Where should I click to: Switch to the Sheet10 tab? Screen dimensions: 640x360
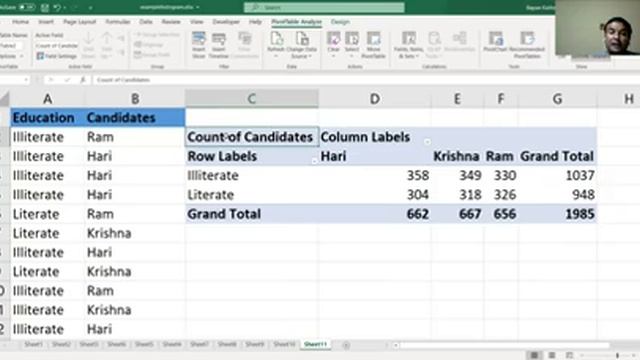(x=284, y=344)
